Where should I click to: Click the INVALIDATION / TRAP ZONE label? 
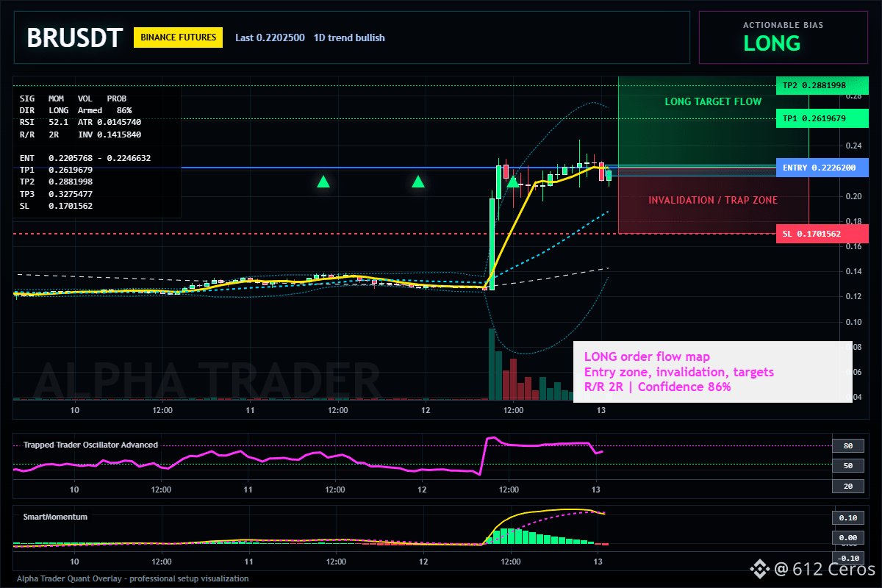713,200
